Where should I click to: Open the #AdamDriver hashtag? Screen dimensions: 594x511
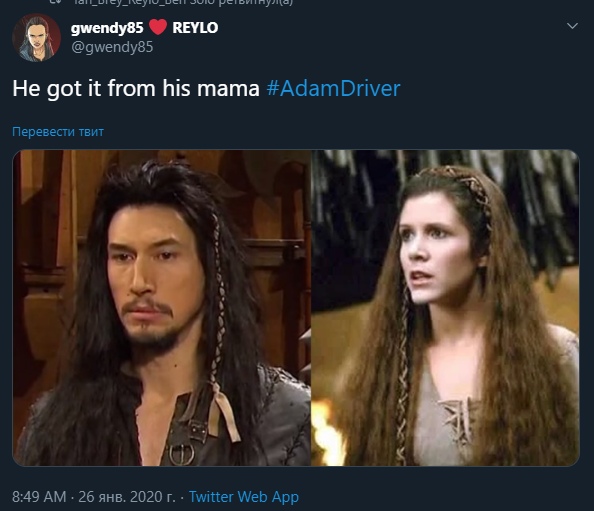333,89
